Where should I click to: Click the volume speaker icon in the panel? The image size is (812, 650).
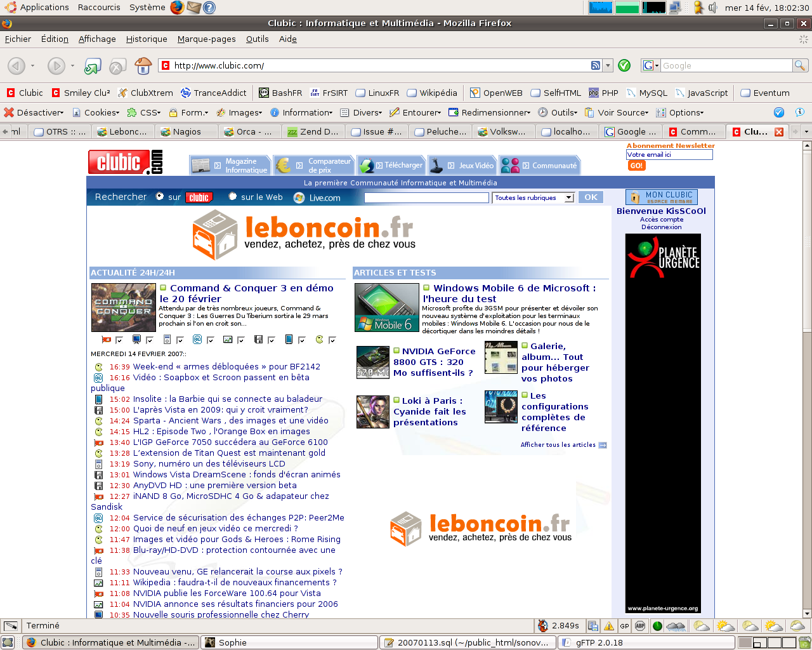713,8
